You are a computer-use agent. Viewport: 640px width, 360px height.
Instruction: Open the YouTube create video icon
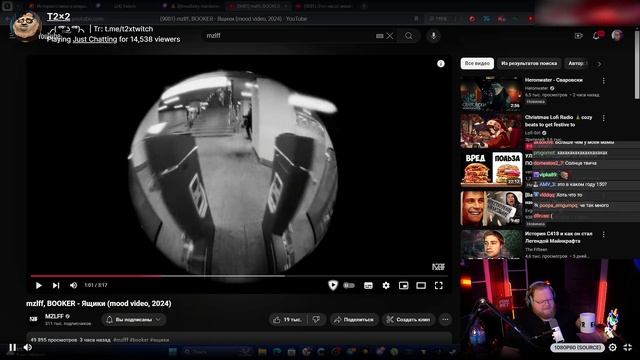(x=578, y=36)
